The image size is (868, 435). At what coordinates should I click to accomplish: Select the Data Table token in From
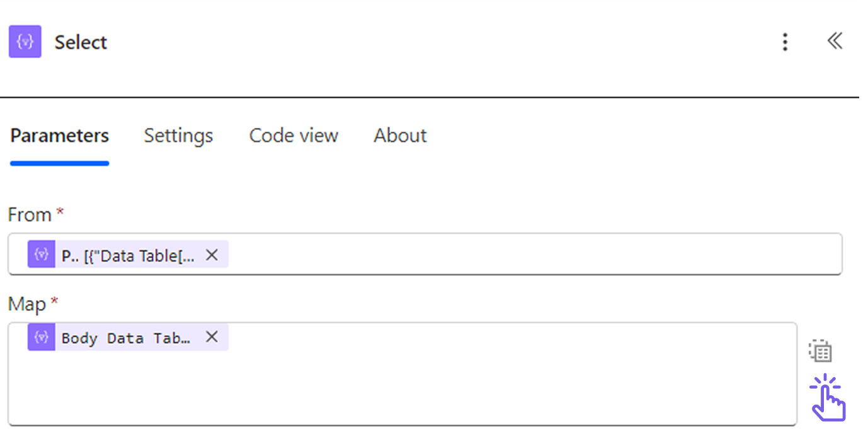(128, 255)
